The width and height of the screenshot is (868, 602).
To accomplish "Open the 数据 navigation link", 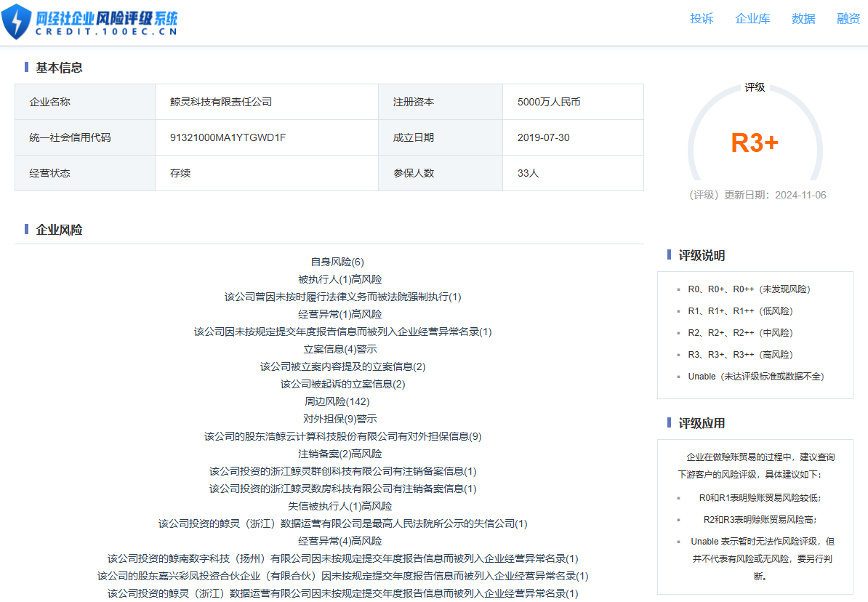I will pos(803,19).
